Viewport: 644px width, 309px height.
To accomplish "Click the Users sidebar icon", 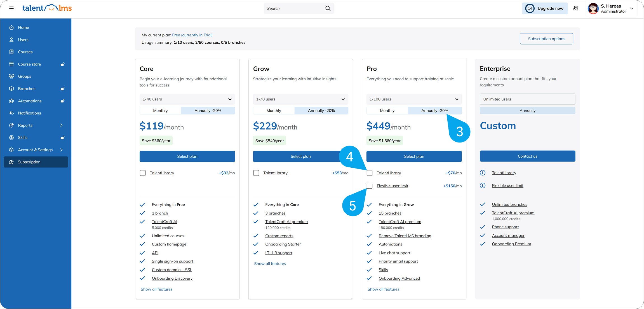I will (x=11, y=40).
